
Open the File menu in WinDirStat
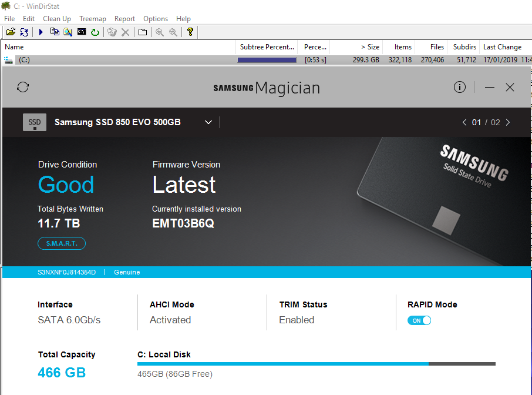tap(9, 19)
